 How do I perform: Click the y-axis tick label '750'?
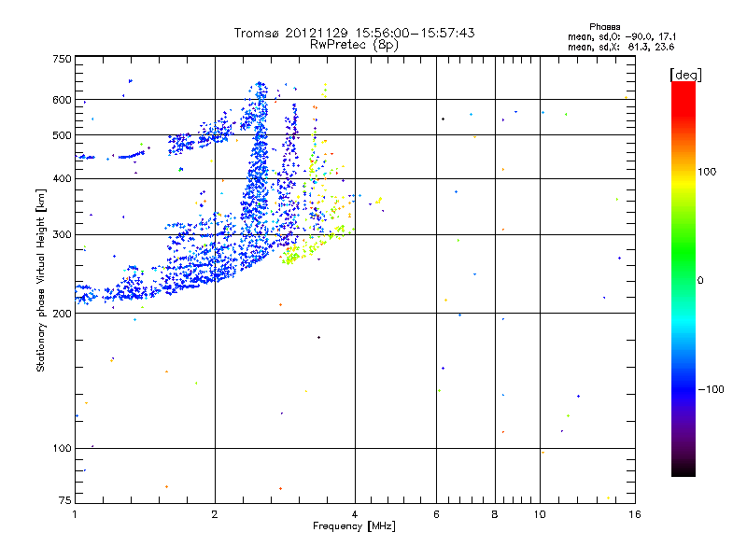click(x=62, y=59)
